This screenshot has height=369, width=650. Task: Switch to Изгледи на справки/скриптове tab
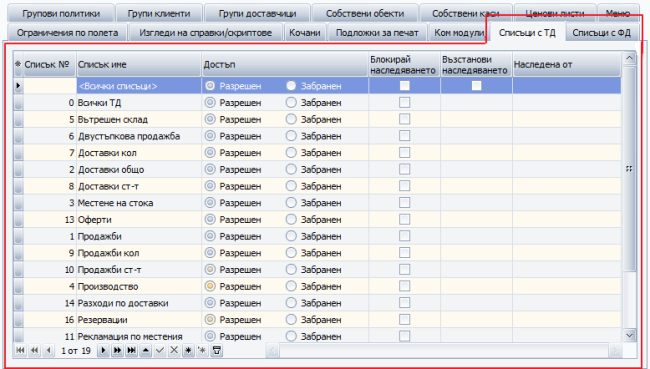(x=206, y=33)
